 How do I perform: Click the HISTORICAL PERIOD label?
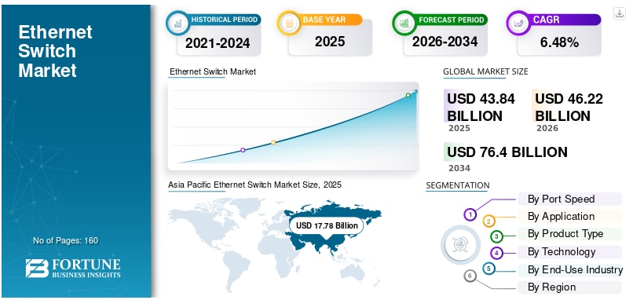[x=225, y=20]
